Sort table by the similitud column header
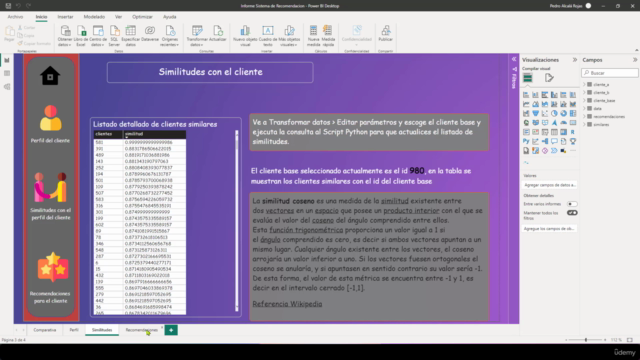Screen dimensions: 640x360 tap(154, 134)
